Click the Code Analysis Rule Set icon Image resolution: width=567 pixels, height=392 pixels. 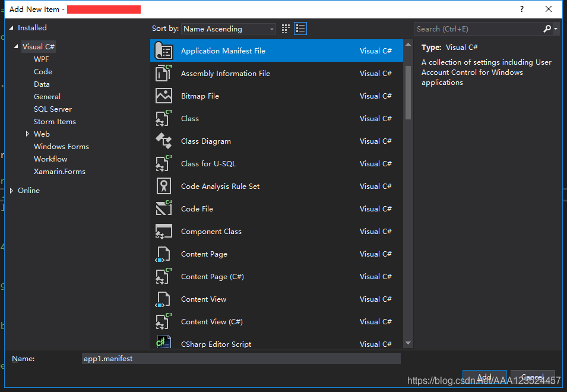point(164,186)
